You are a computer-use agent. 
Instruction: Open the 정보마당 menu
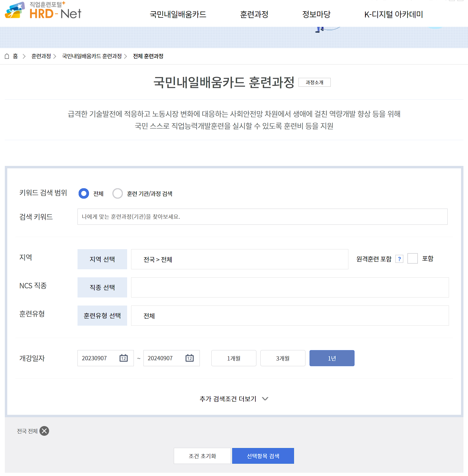click(x=317, y=14)
